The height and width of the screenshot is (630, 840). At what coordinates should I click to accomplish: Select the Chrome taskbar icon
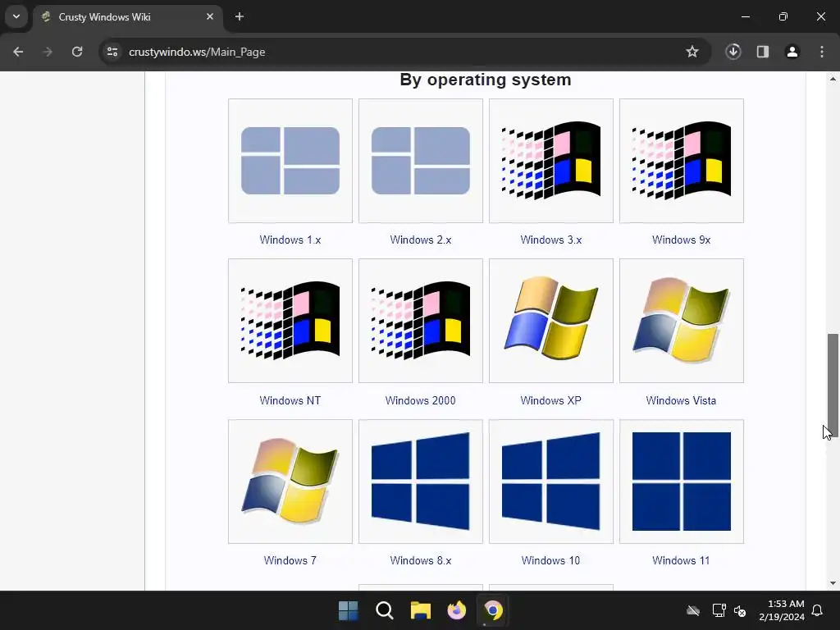click(493, 610)
